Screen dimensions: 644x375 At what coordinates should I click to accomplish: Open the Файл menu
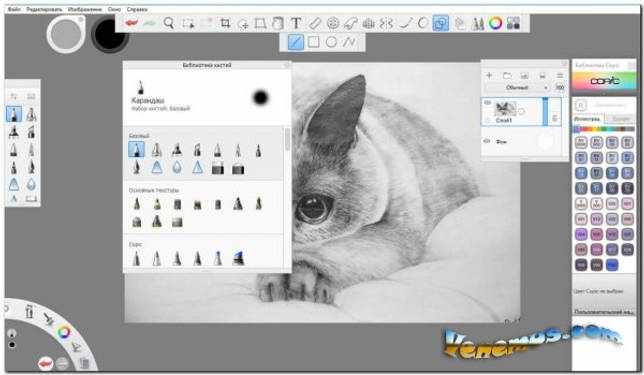coord(14,9)
